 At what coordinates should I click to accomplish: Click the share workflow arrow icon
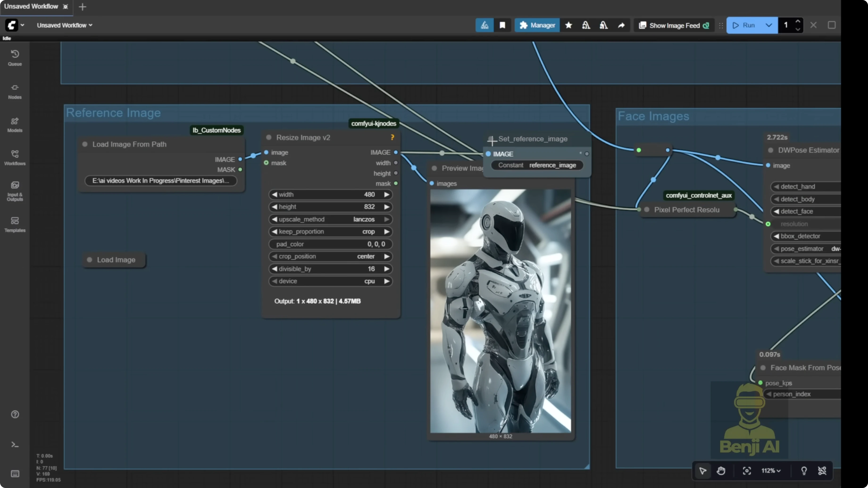click(621, 25)
